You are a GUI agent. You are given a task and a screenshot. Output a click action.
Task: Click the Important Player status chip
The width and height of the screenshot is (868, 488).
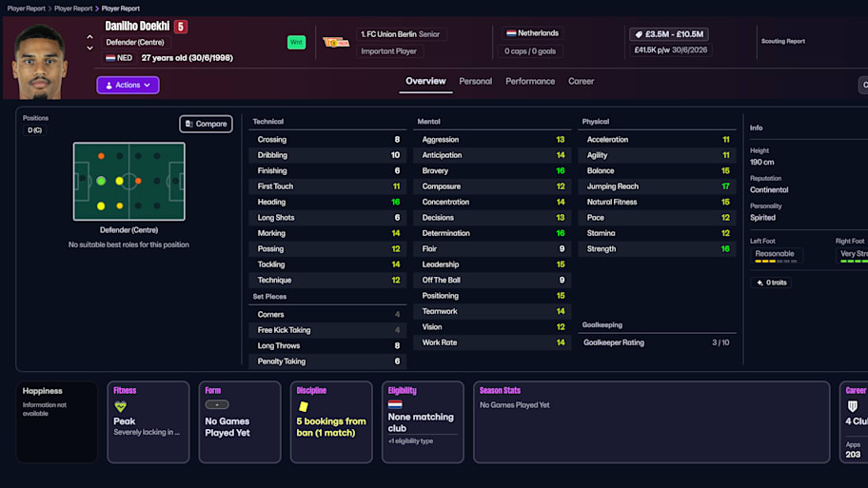click(x=388, y=51)
